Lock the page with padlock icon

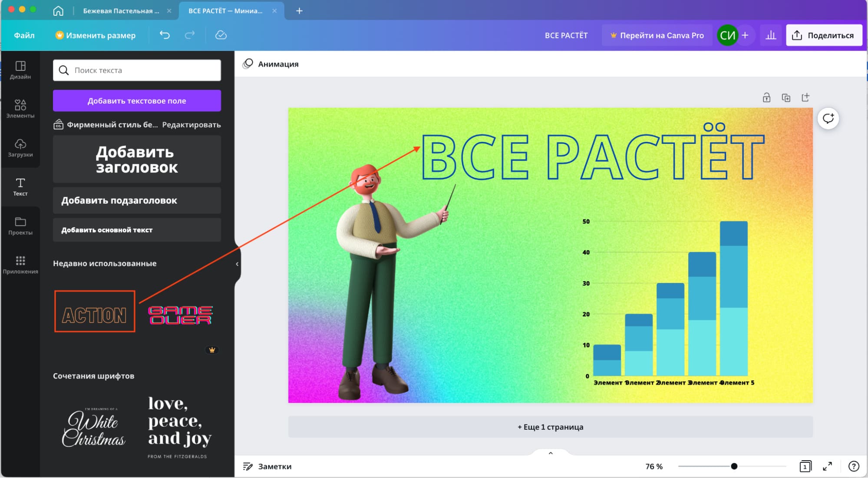click(x=766, y=97)
